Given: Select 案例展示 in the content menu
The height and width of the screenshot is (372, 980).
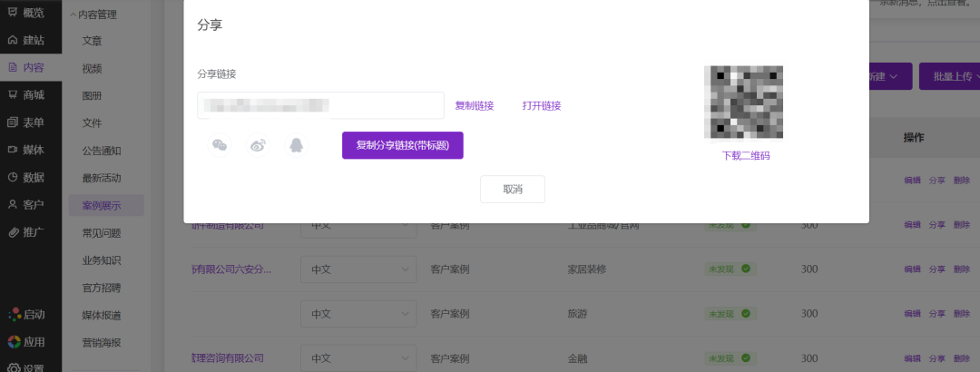Looking at the screenshot, I should [101, 206].
